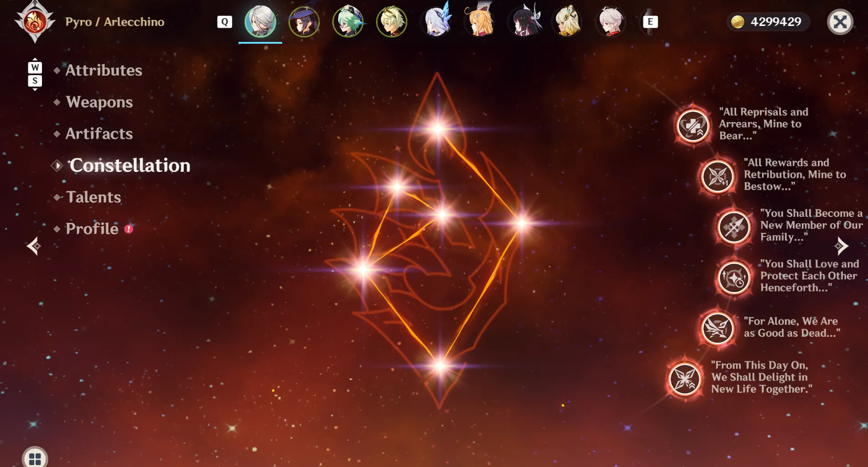Select Arlecchino's portrait in the character bar
Viewport: 868px width, 467px height.
[x=260, y=21]
